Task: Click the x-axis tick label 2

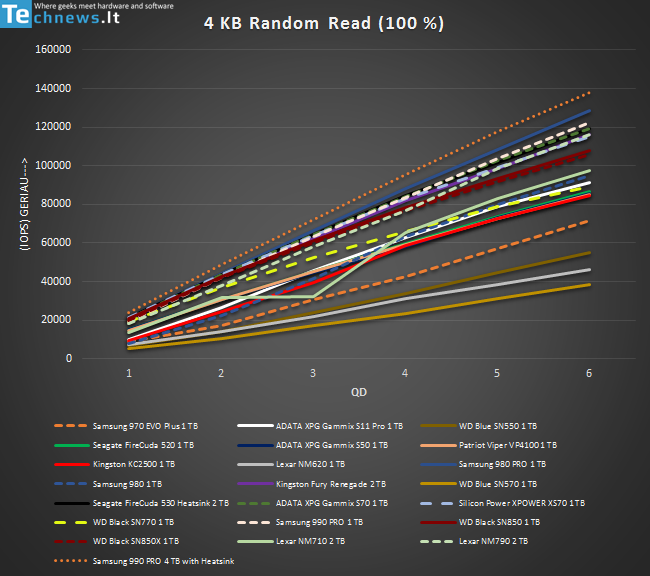Action: click(221, 373)
